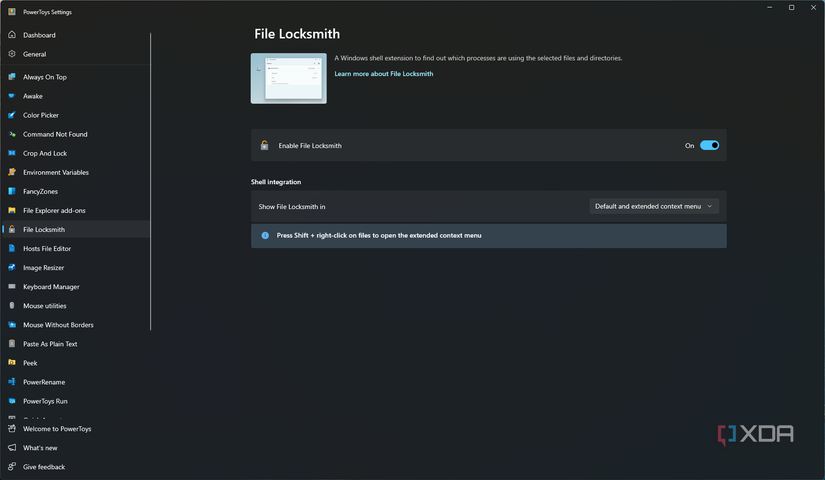Image resolution: width=825 pixels, height=480 pixels.
Task: Go to General settings
Action: pos(76,54)
